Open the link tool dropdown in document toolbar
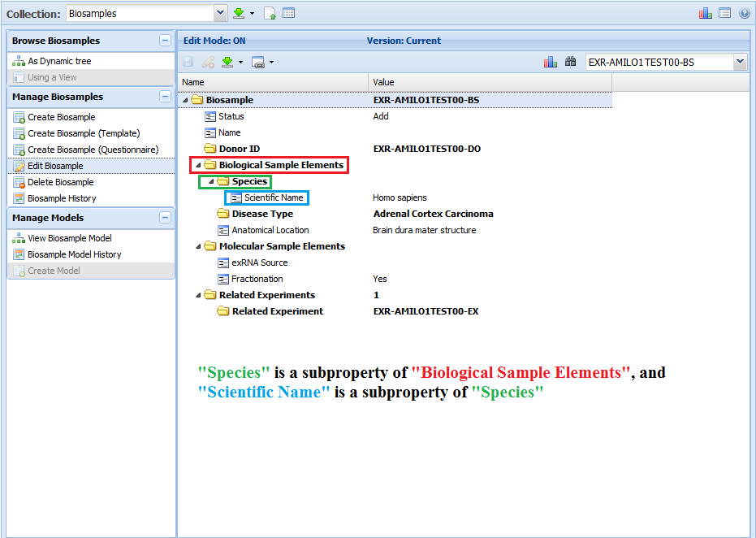The image size is (756, 538). 271,62
